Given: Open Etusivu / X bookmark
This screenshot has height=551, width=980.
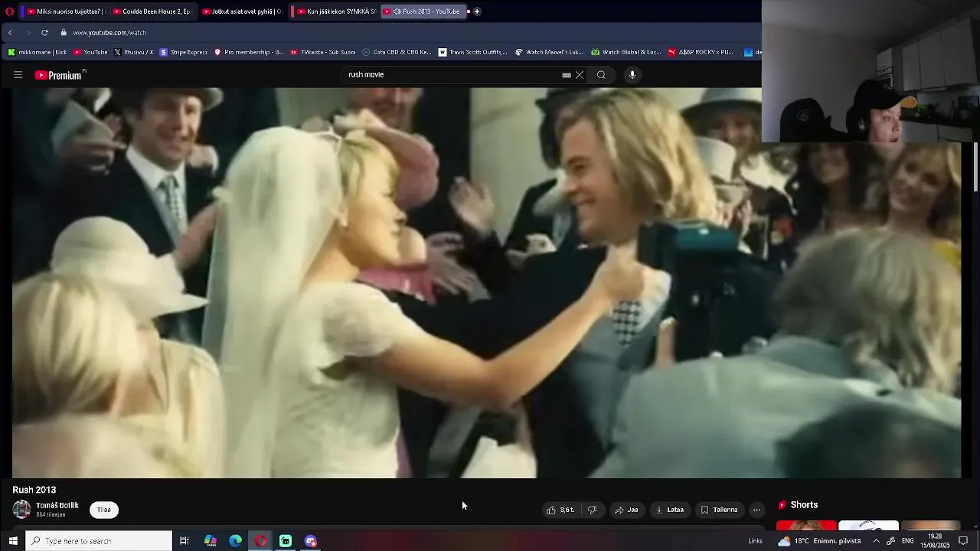Looking at the screenshot, I should [x=133, y=52].
